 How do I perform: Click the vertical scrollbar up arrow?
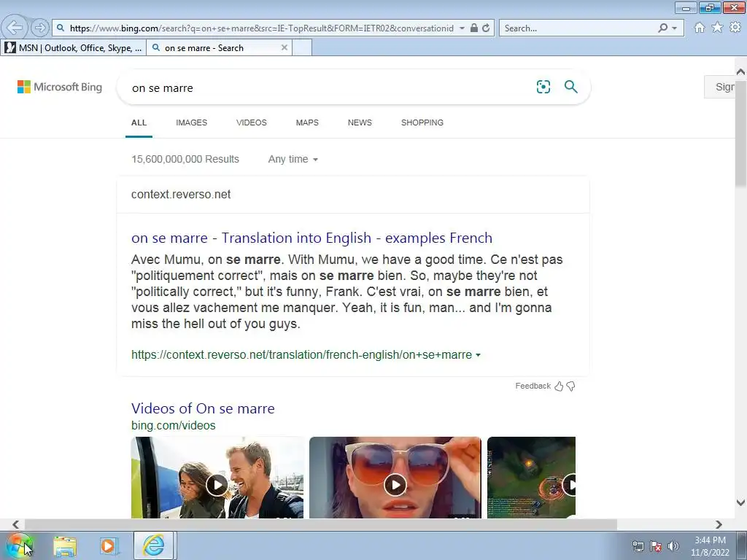click(740, 72)
